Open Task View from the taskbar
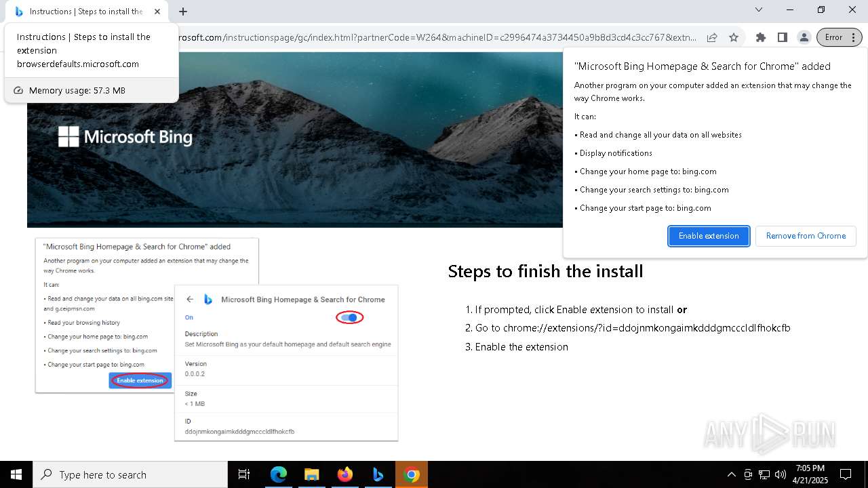 pyautogui.click(x=245, y=474)
